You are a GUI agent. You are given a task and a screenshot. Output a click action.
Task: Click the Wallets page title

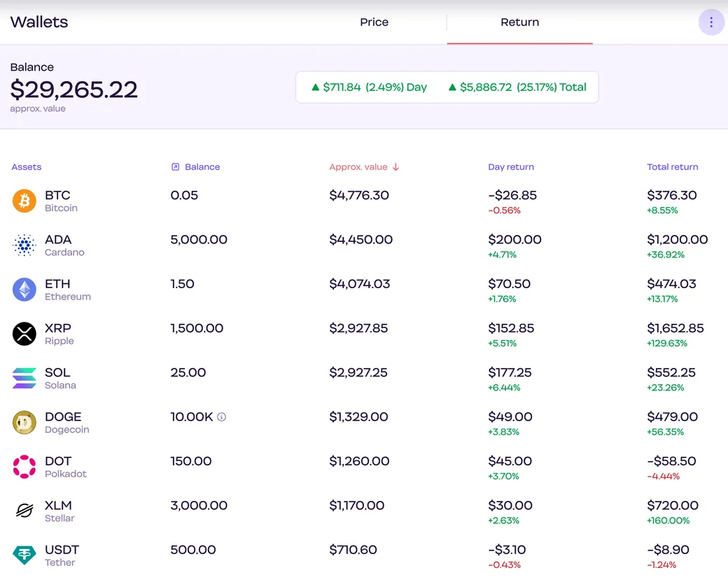point(39,22)
